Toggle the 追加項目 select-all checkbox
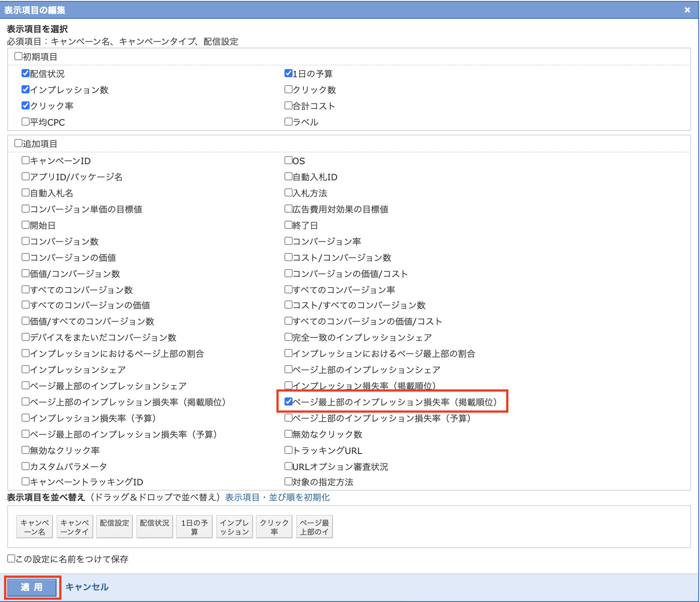 pyautogui.click(x=18, y=144)
